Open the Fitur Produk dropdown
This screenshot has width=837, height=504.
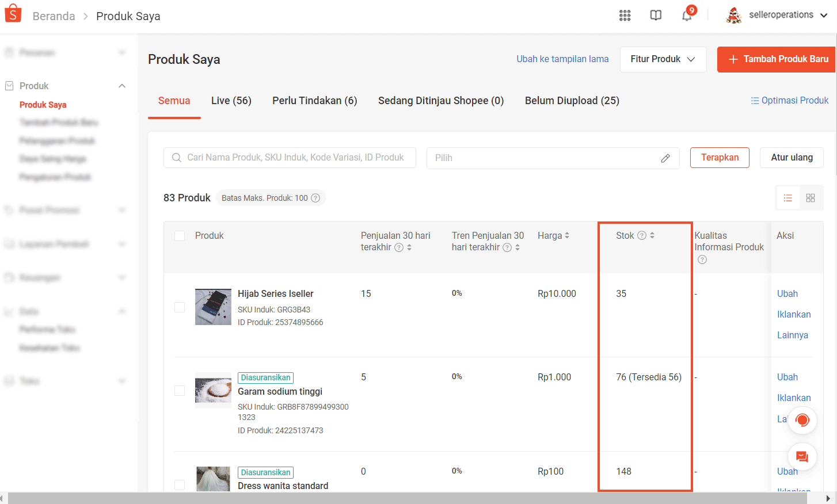pos(663,59)
